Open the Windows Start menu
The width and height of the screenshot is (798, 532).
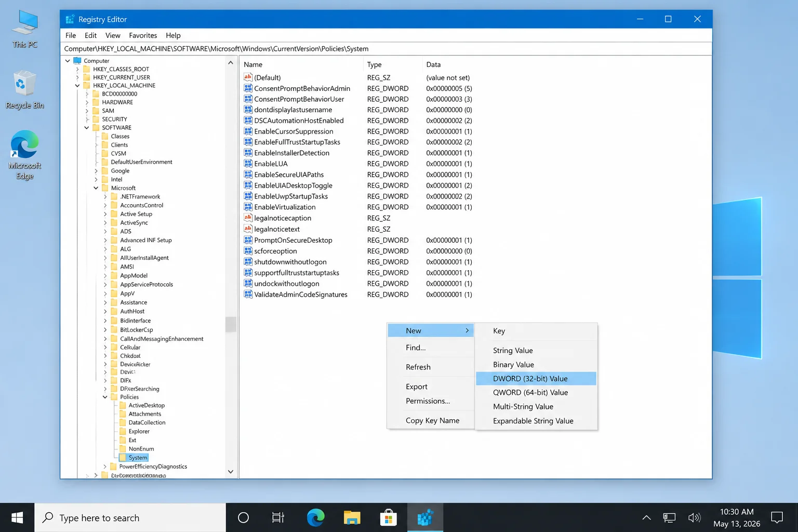[x=17, y=517]
